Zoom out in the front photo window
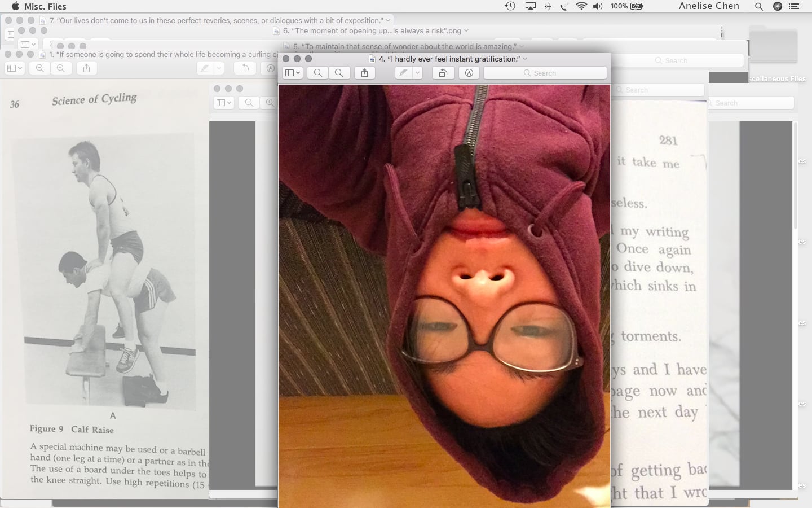This screenshot has width=812, height=508. (318, 73)
